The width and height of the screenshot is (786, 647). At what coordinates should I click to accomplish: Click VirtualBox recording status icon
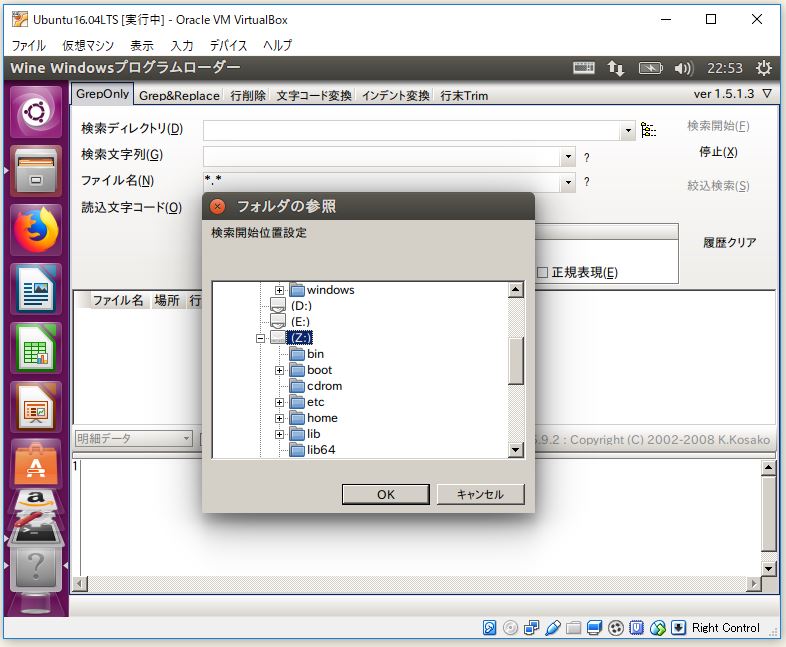click(x=616, y=627)
